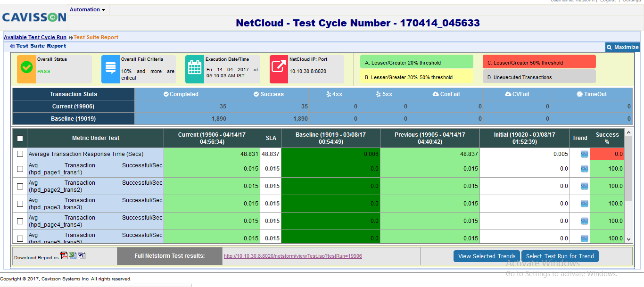This screenshot has width=644, height=287.
Task: Click View Selected Trends button
Action: tap(487, 256)
